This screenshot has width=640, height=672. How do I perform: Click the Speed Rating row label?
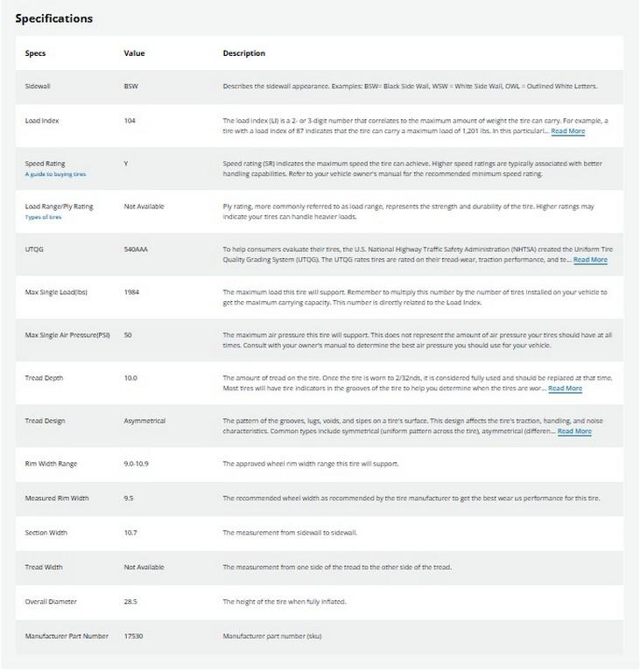[x=46, y=163]
